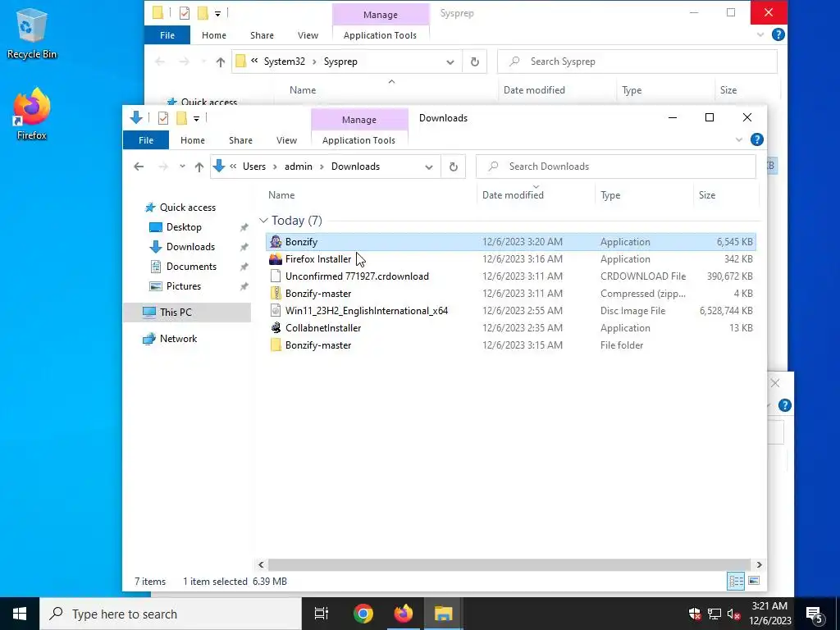The image size is (840, 630).
Task: Navigate to admin in the address path
Action: (299, 167)
